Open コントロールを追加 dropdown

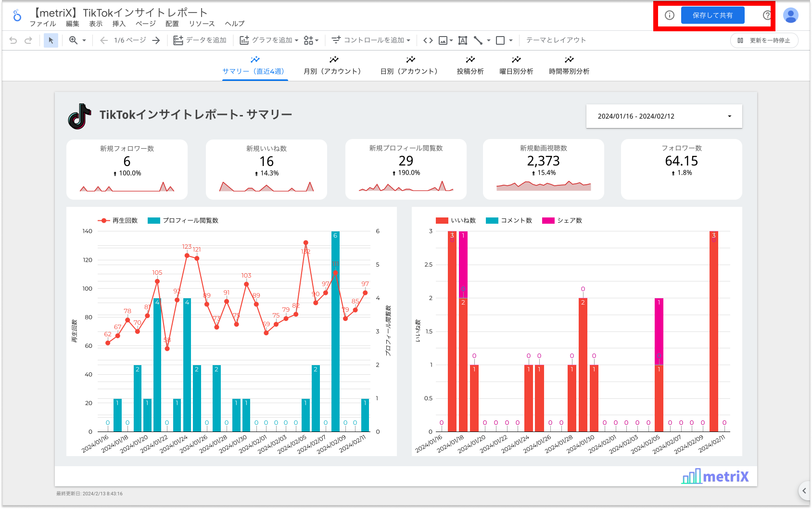[371, 40]
